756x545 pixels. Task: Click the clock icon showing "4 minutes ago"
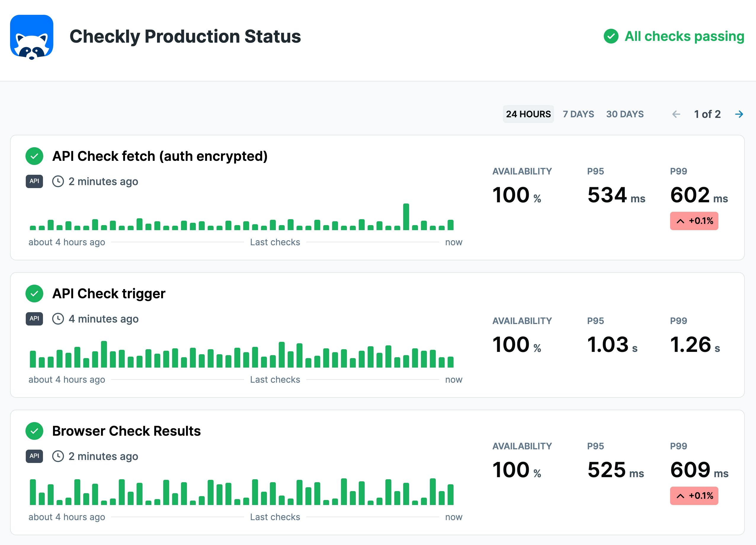pyautogui.click(x=58, y=319)
